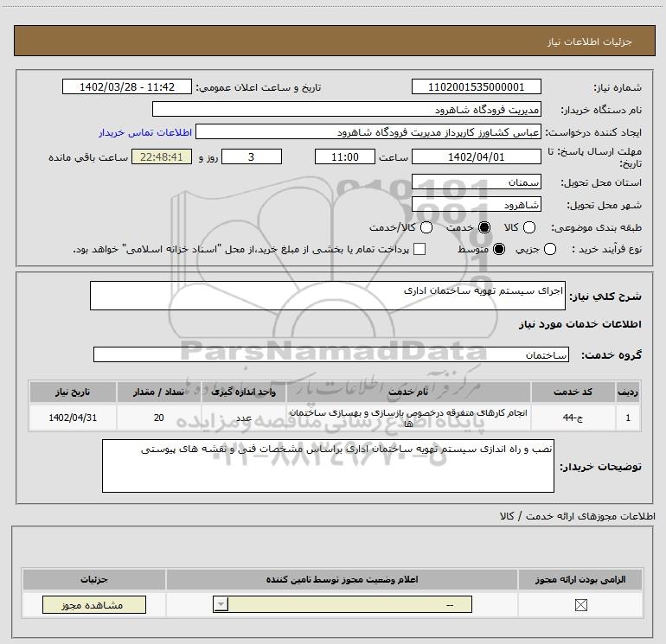Click the الزامی بودن ارائه مجوز column header

580,579
